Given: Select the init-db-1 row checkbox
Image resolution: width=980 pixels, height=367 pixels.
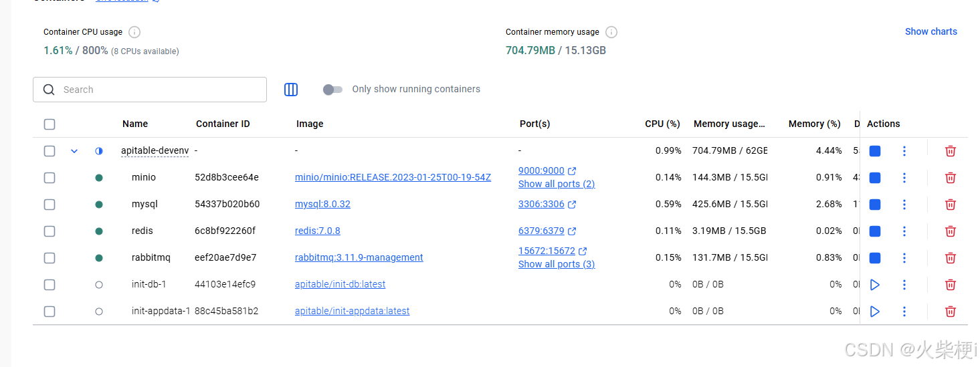Looking at the screenshot, I should coord(50,285).
